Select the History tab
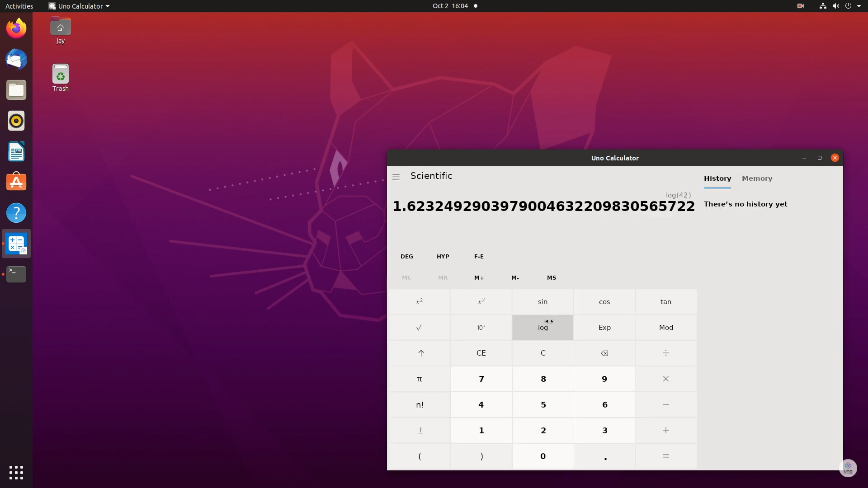868x488 pixels. [x=717, y=178]
